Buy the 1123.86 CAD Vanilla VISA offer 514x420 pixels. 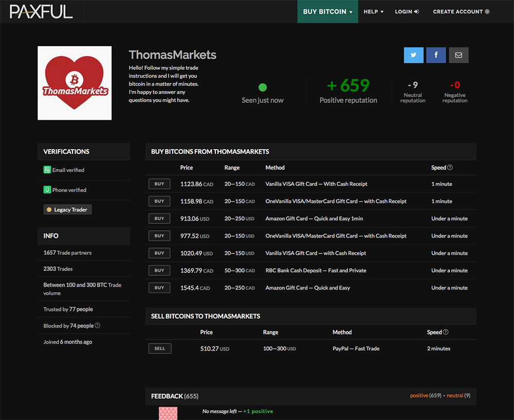pyautogui.click(x=159, y=184)
